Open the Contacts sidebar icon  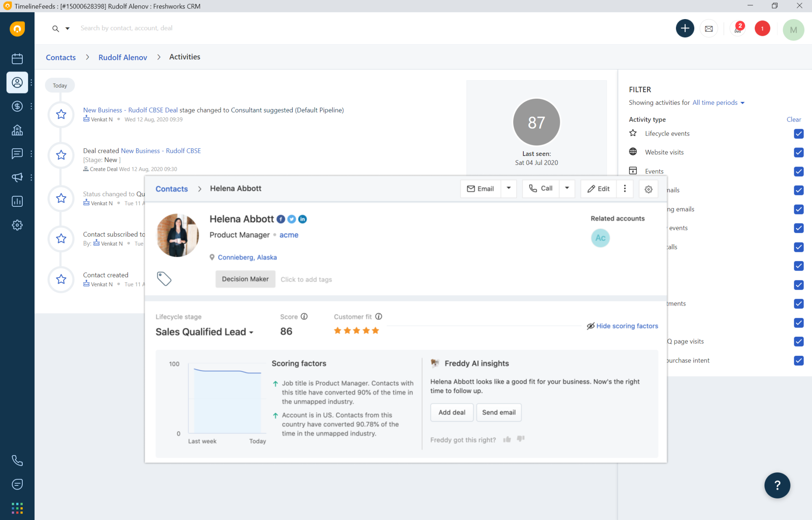(17, 82)
